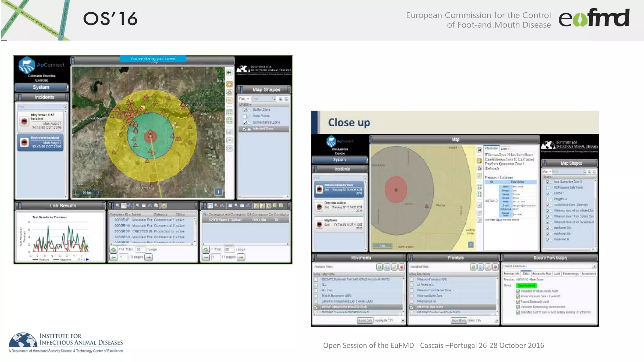
Task: Select the Mayflower CSF Incident entry
Action: (41, 122)
